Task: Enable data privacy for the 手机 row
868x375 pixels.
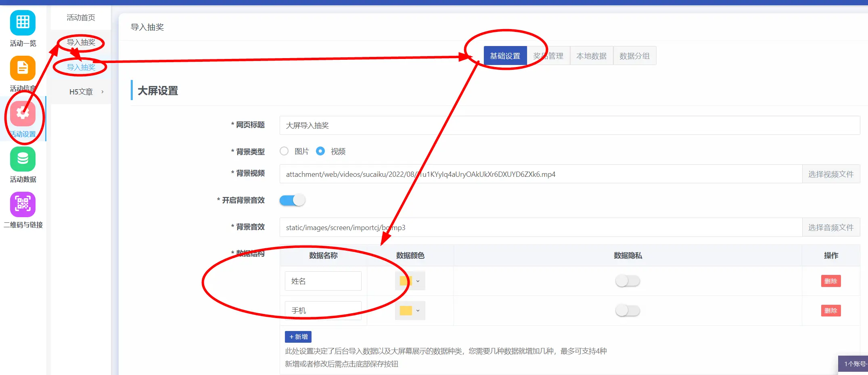Action: [x=627, y=310]
